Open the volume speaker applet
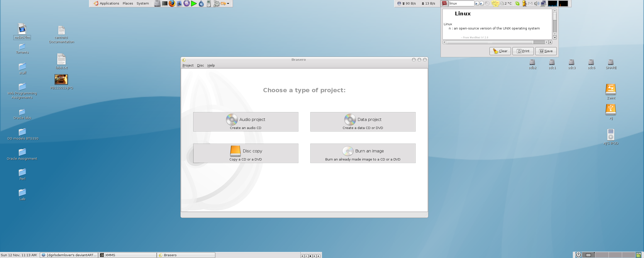 [537, 4]
